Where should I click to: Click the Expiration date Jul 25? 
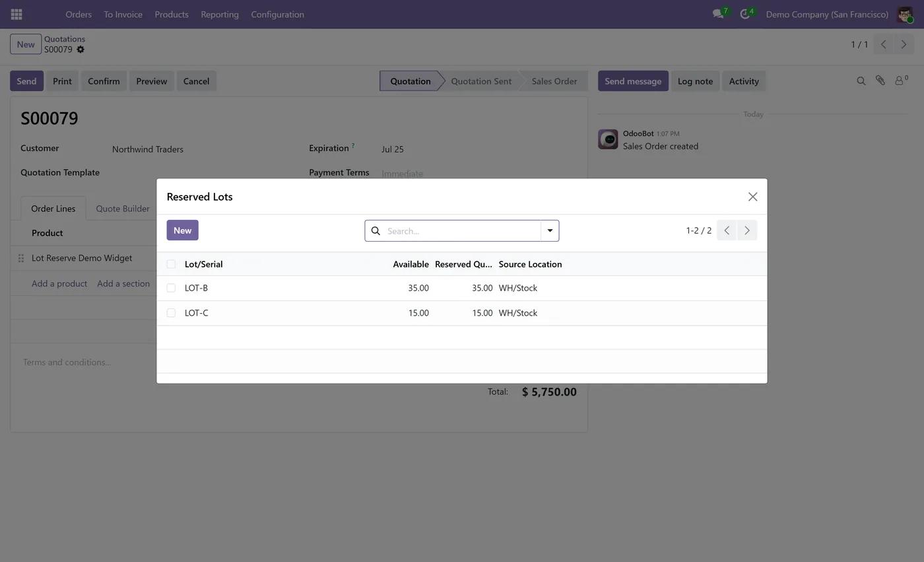tap(393, 149)
